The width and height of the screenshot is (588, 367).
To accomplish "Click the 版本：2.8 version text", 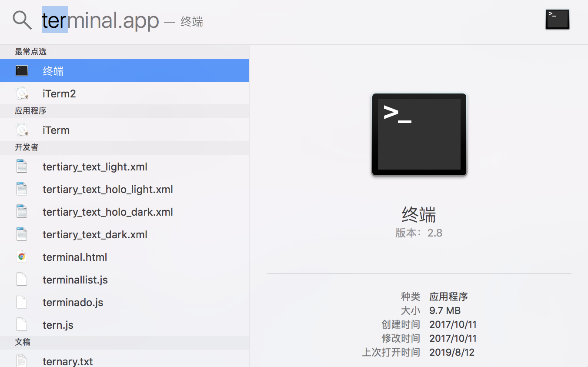I will 419,233.
